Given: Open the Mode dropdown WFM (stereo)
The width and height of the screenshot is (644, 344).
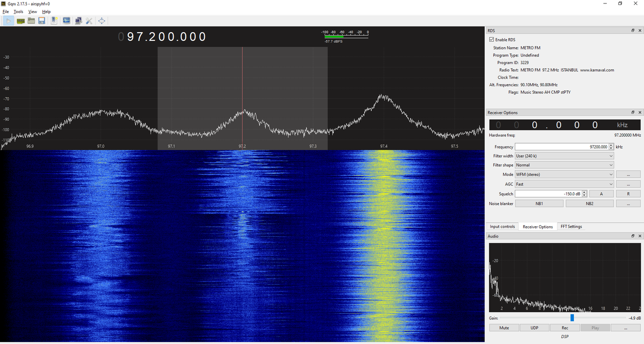Looking at the screenshot, I should coord(564,174).
